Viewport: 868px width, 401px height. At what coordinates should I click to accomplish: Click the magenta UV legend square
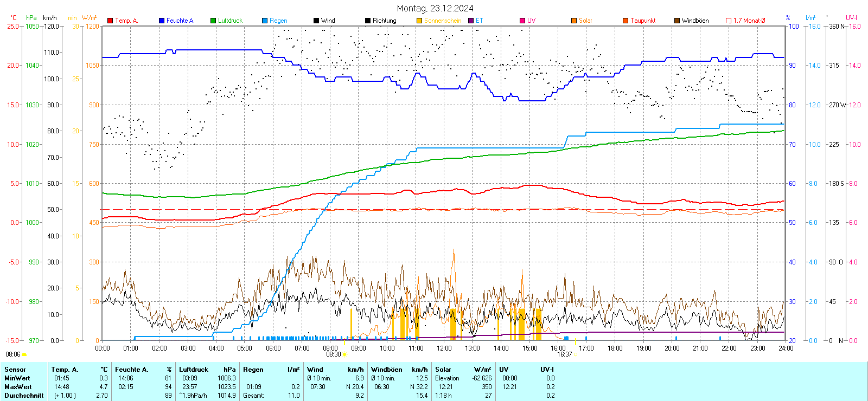pos(522,21)
